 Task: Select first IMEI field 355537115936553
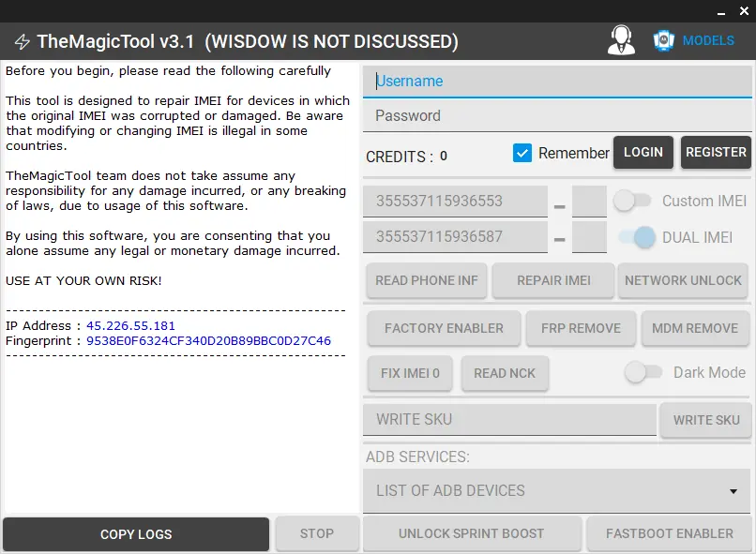tap(455, 201)
